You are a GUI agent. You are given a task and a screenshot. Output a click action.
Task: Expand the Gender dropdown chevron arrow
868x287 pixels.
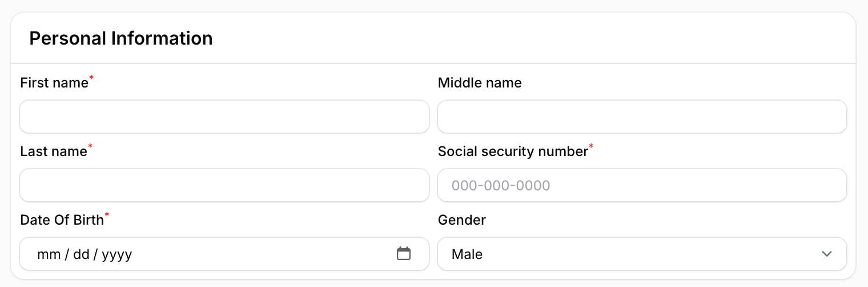pos(826,254)
